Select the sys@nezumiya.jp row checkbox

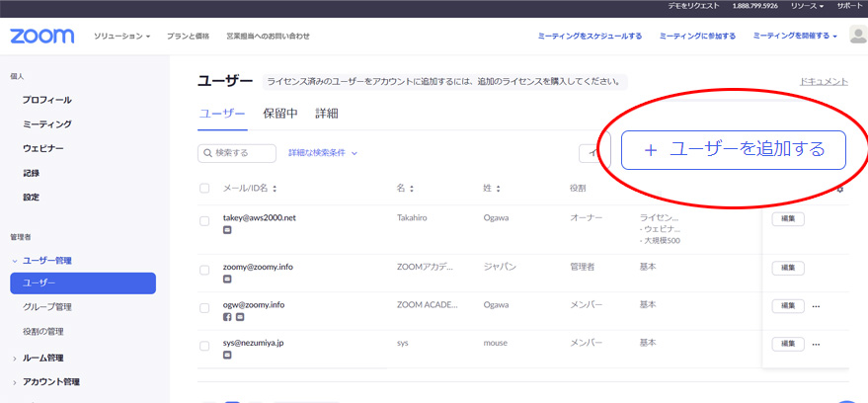(204, 346)
